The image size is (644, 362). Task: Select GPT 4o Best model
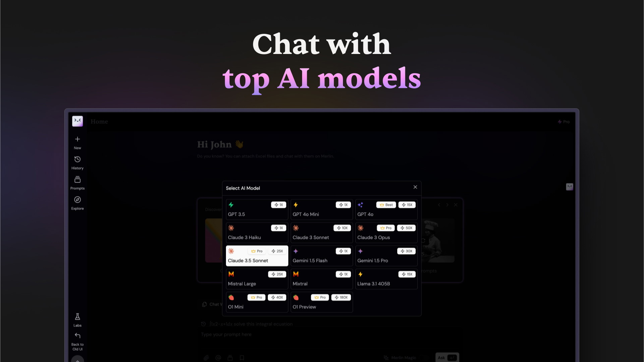pyautogui.click(x=386, y=209)
